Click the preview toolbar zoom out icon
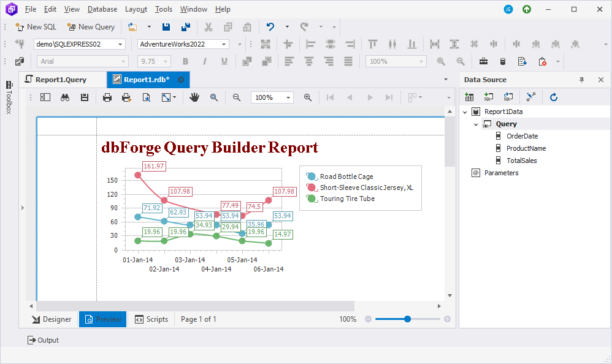 237,97
